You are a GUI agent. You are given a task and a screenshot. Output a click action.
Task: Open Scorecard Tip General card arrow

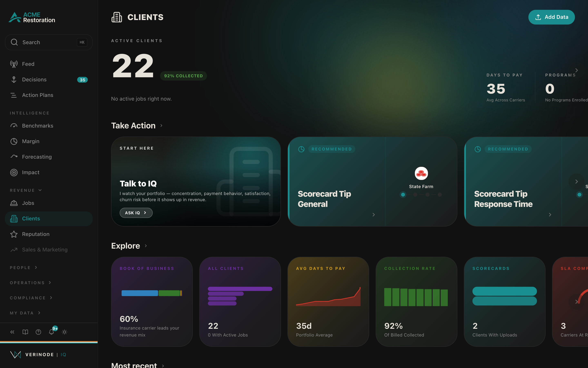(374, 215)
